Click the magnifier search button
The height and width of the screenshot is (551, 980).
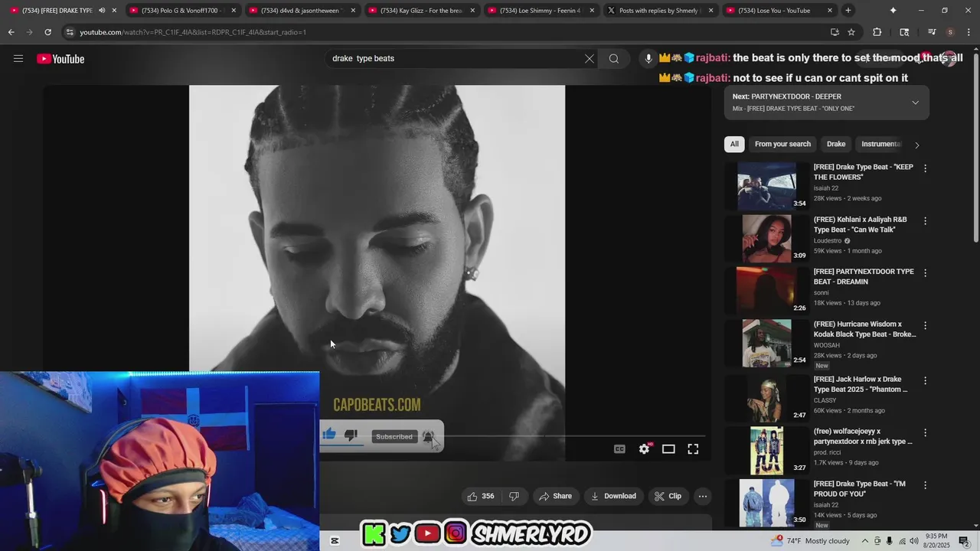614,59
